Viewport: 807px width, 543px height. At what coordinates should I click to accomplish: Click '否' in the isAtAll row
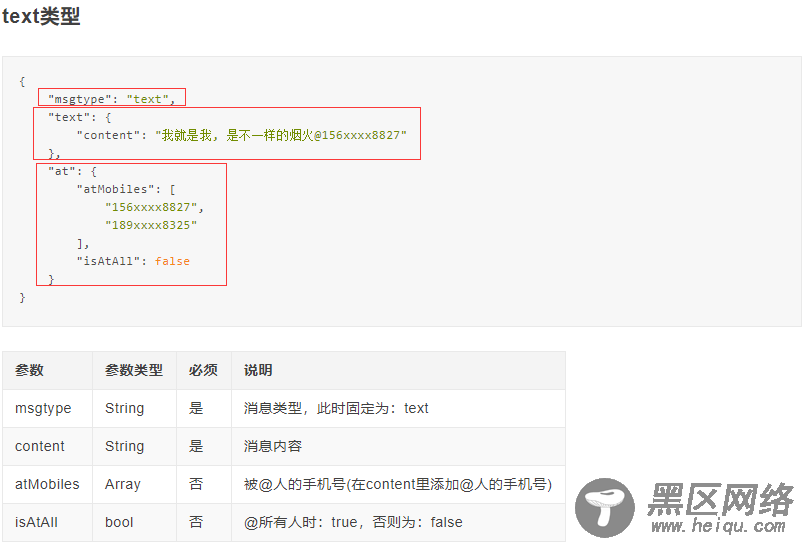pyautogui.click(x=196, y=522)
